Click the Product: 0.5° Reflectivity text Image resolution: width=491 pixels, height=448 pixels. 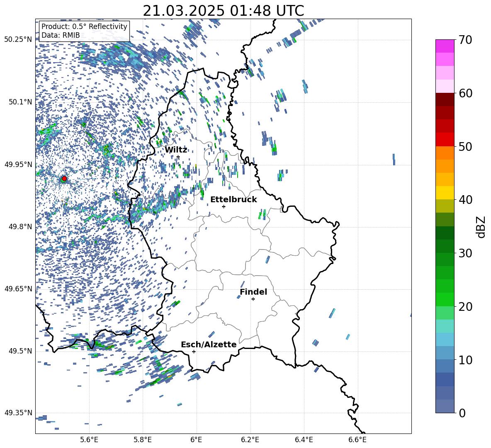84,26
